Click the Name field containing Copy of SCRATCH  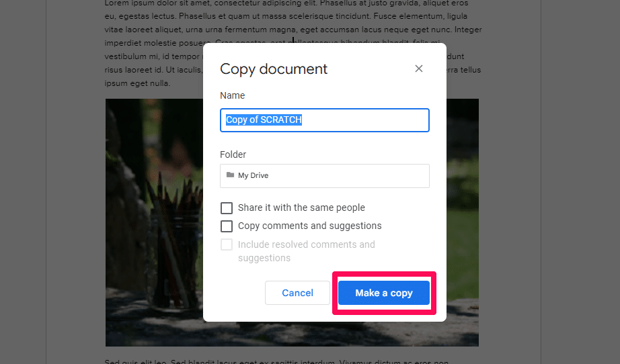[x=325, y=120]
